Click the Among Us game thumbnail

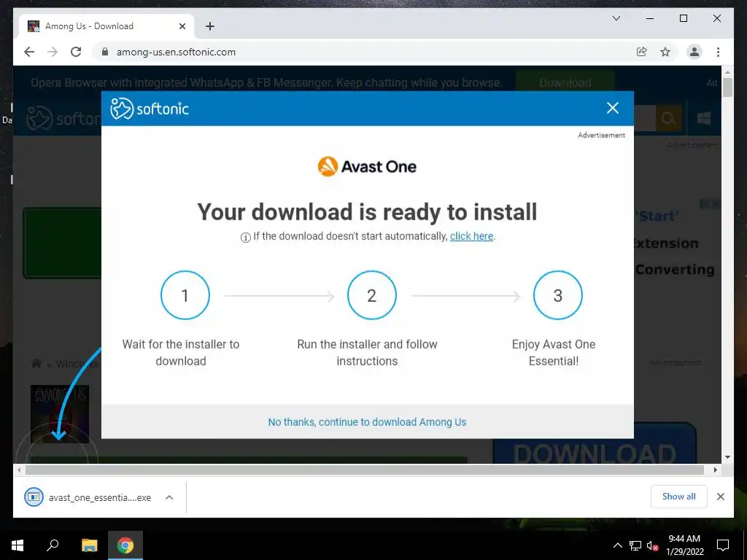(60, 413)
